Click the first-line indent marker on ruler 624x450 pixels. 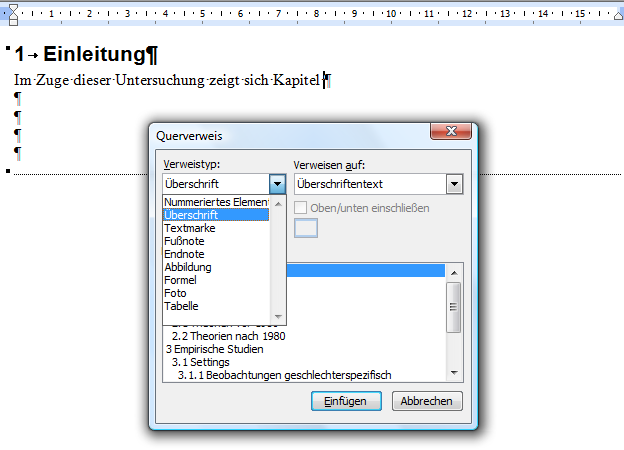tap(14, 8)
